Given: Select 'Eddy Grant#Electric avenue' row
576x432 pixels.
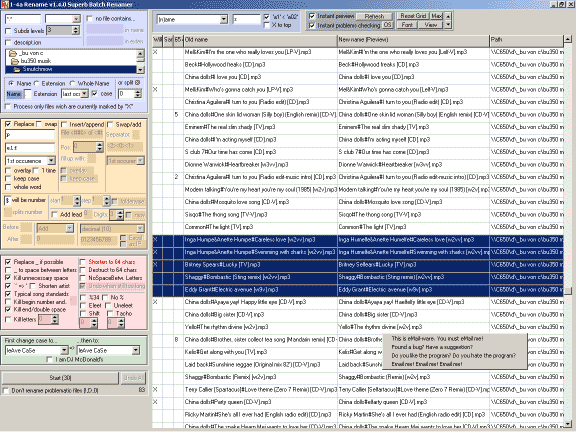Looking at the screenshot, I should pos(357,290).
